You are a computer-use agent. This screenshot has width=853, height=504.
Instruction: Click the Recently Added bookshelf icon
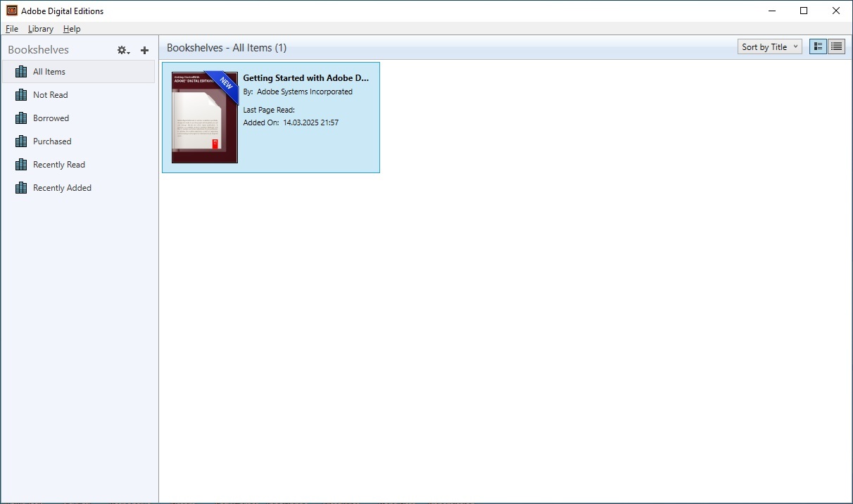[x=21, y=188]
